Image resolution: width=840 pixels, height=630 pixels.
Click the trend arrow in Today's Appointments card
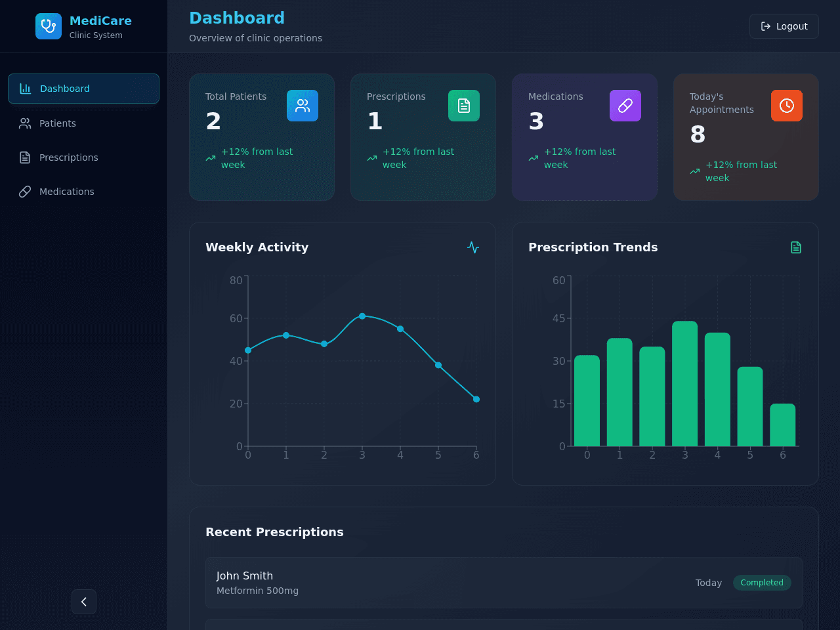tap(695, 171)
